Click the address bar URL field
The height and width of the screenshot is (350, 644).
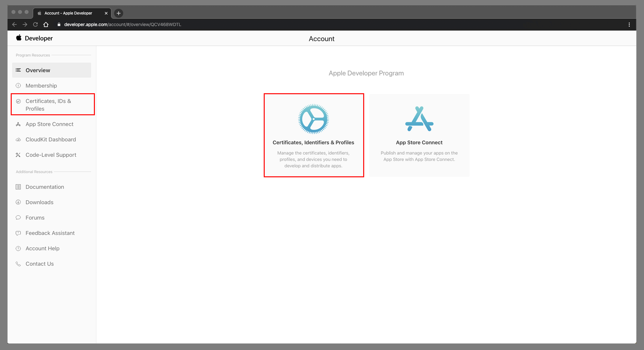click(340, 25)
